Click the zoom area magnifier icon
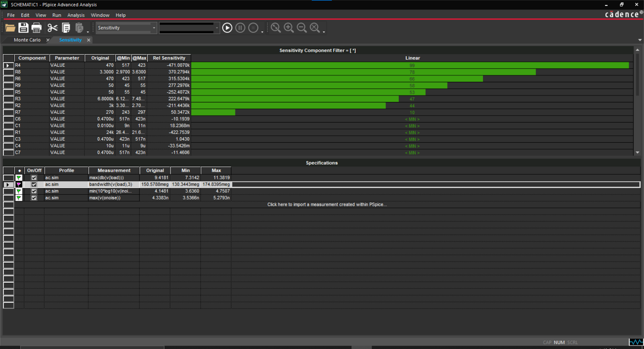 click(276, 28)
